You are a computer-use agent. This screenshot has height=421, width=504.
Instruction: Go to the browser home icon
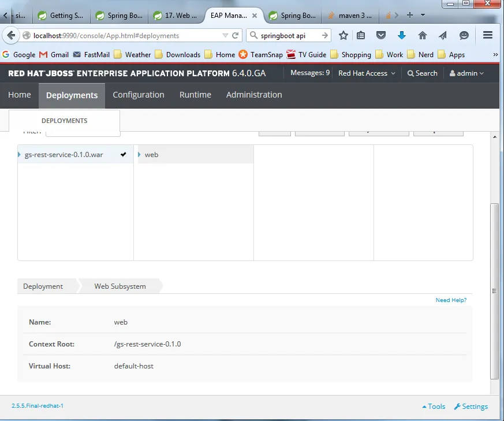(423, 35)
